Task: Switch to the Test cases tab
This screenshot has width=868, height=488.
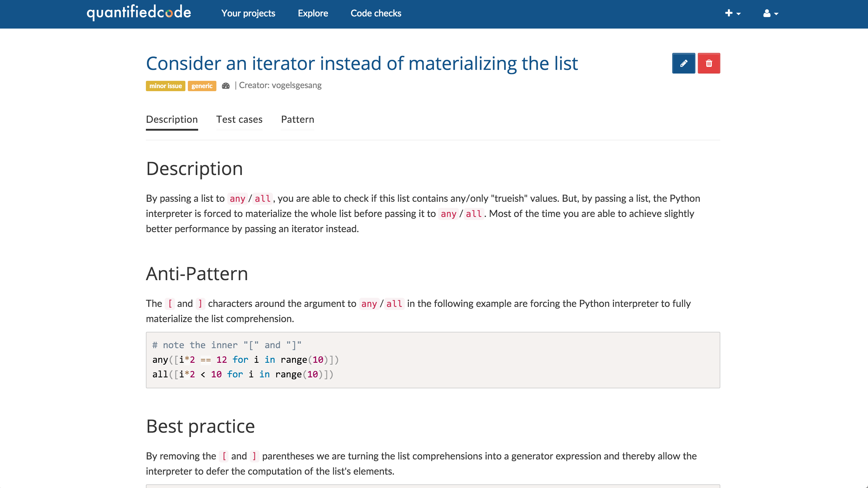Action: [x=239, y=119]
